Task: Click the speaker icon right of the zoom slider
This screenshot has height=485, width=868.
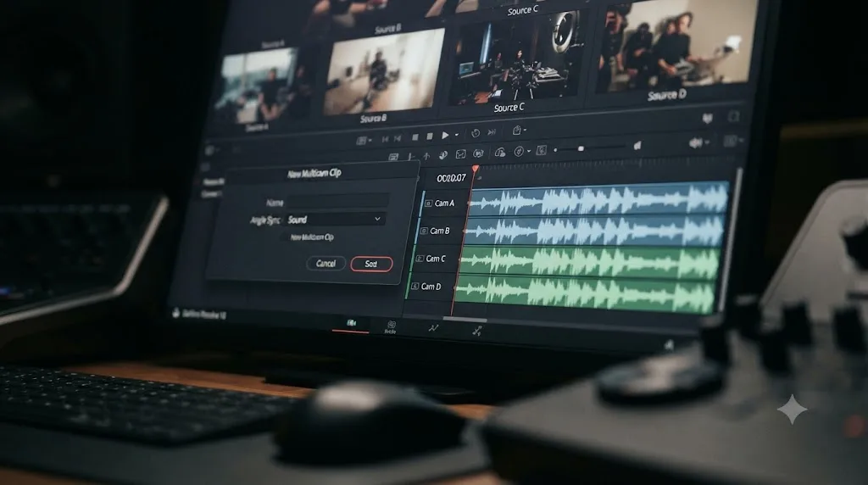Action: (637, 146)
